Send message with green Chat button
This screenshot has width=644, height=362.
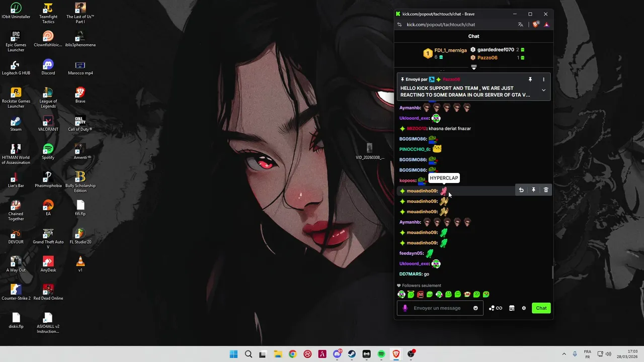(541, 308)
